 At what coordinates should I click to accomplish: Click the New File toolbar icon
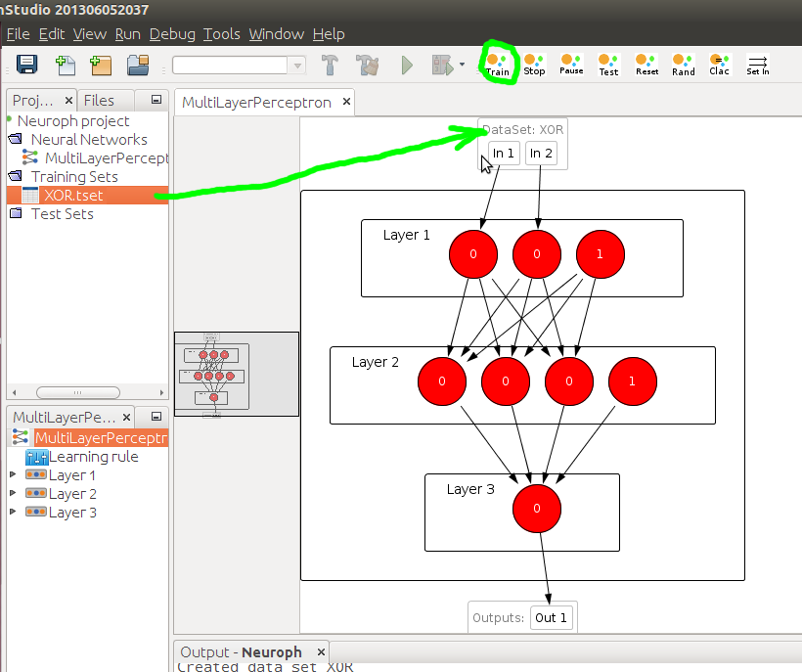click(x=65, y=65)
